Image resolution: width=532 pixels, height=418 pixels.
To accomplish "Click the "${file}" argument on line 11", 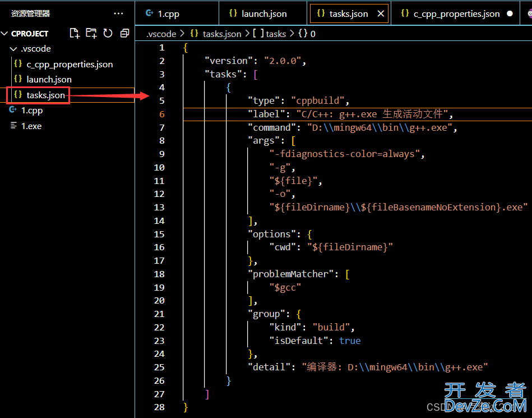I will 294,181.
